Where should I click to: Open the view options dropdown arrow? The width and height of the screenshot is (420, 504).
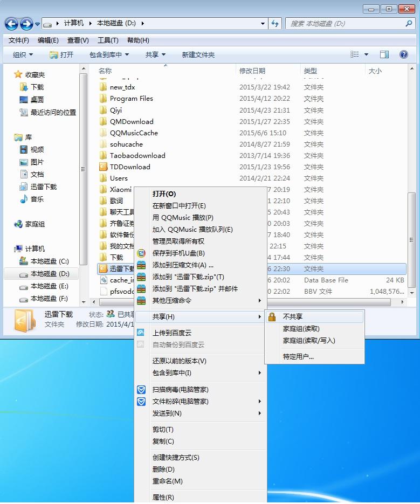click(x=366, y=54)
